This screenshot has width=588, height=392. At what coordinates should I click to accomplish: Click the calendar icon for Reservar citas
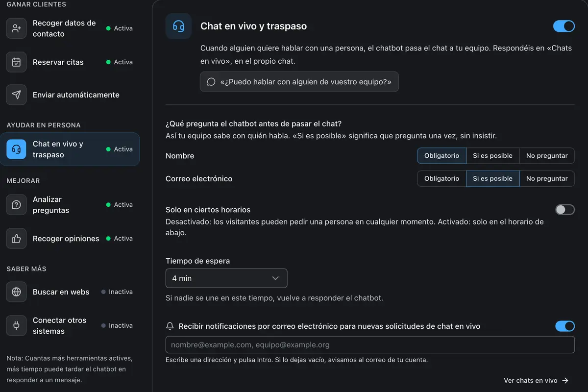point(16,62)
